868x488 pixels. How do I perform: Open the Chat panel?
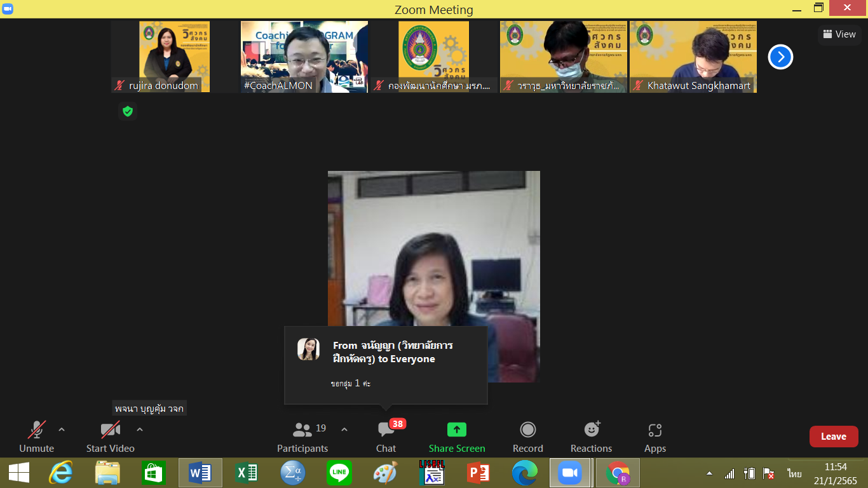(386, 437)
